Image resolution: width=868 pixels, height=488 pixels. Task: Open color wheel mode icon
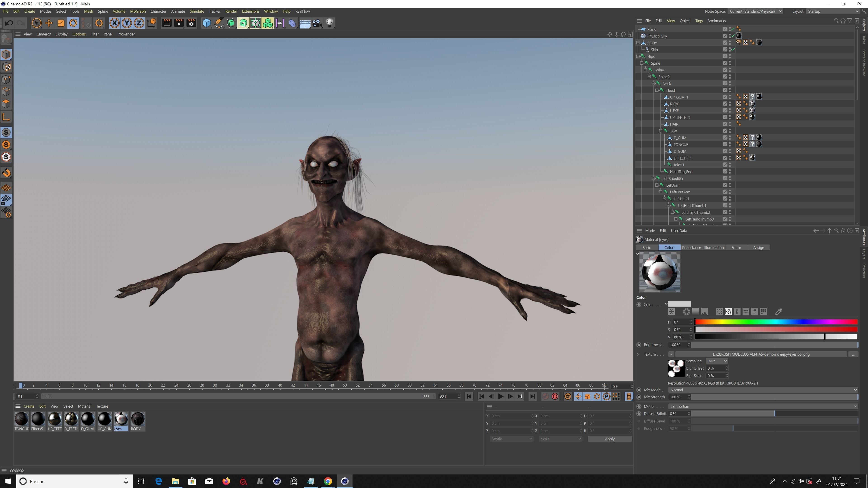pos(686,312)
